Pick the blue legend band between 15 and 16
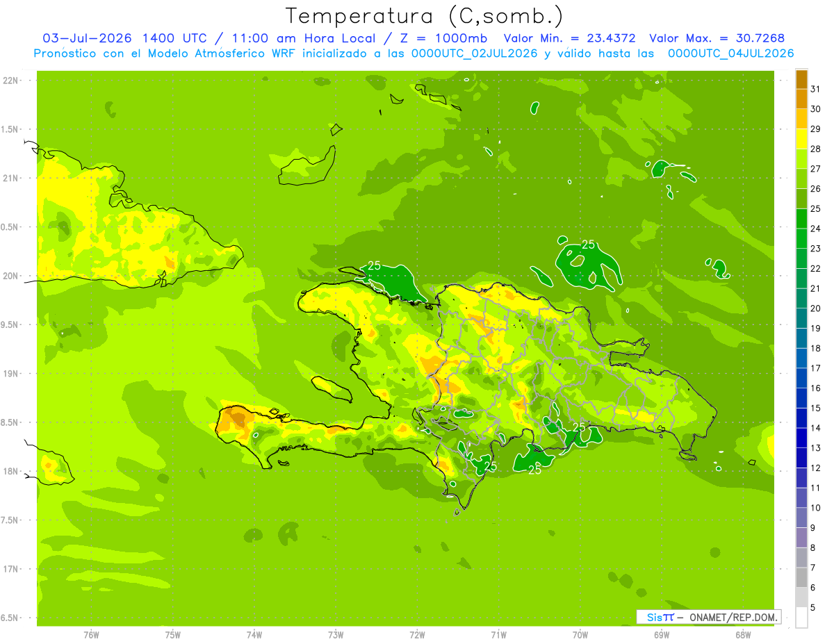The height and width of the screenshot is (644, 834). tap(801, 398)
